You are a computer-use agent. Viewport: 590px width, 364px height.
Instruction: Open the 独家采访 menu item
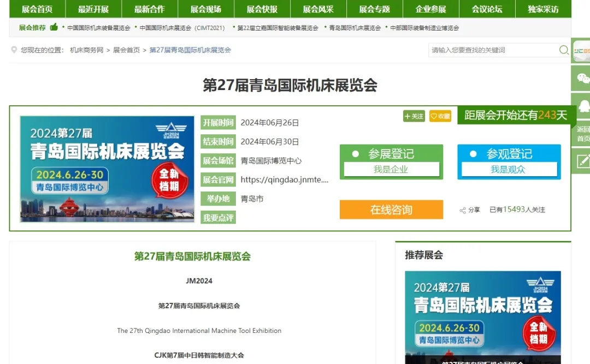[x=543, y=9]
